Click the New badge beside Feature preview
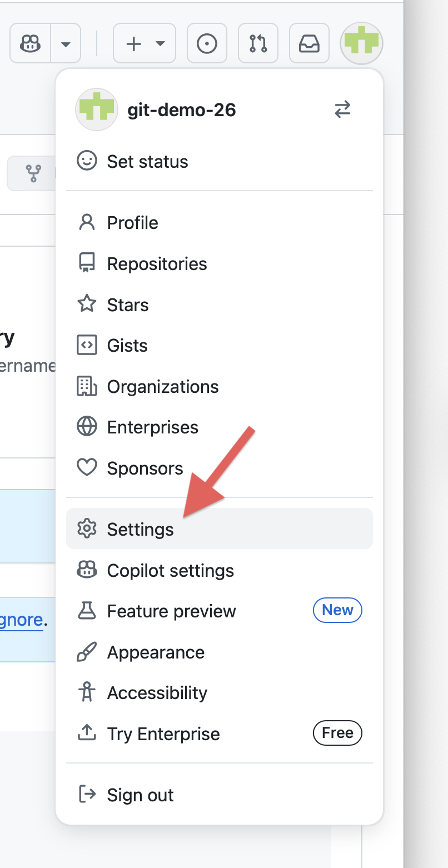This screenshot has height=868, width=448. click(x=337, y=610)
